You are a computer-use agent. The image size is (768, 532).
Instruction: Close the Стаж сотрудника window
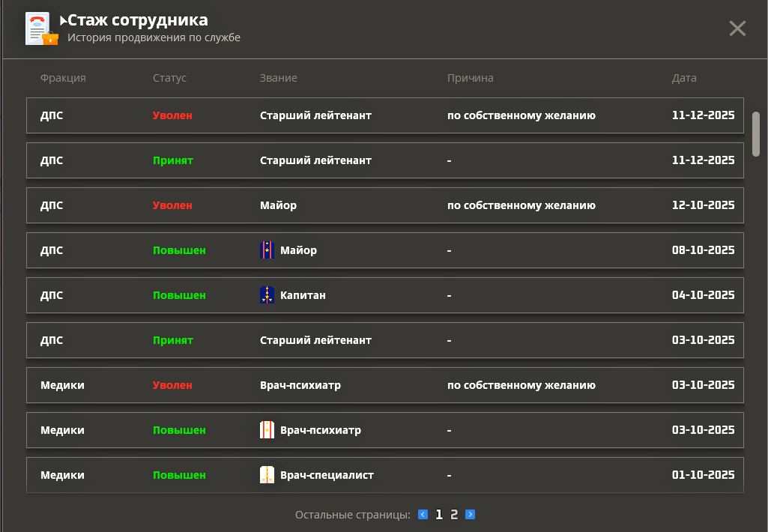tap(737, 28)
